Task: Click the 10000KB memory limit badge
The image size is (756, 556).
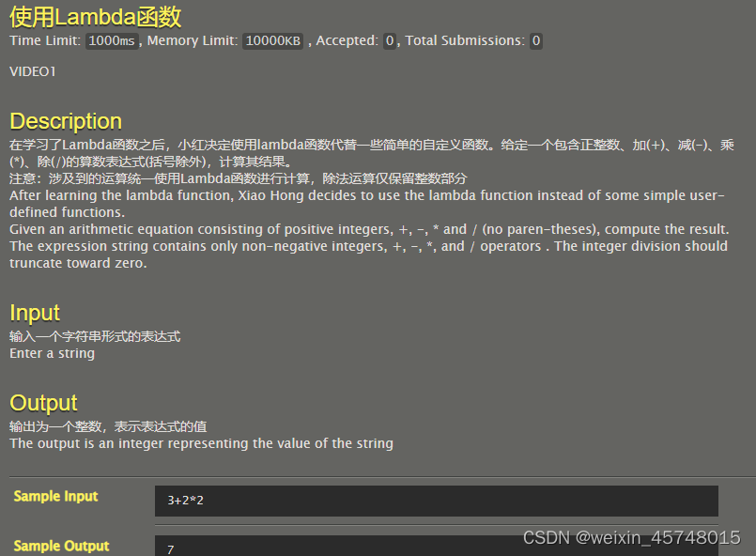Action: click(272, 40)
